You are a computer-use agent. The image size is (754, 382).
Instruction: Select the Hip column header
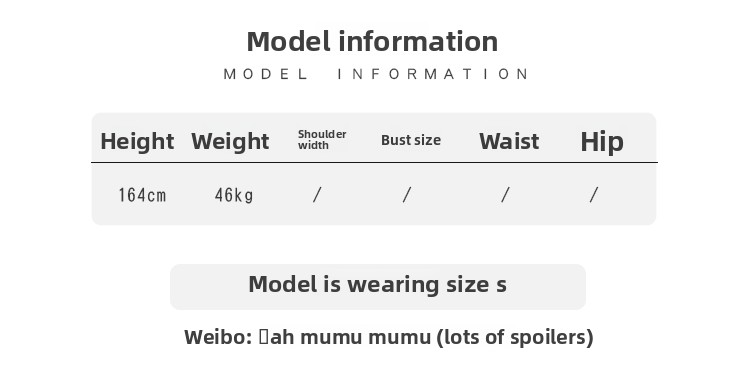click(602, 142)
